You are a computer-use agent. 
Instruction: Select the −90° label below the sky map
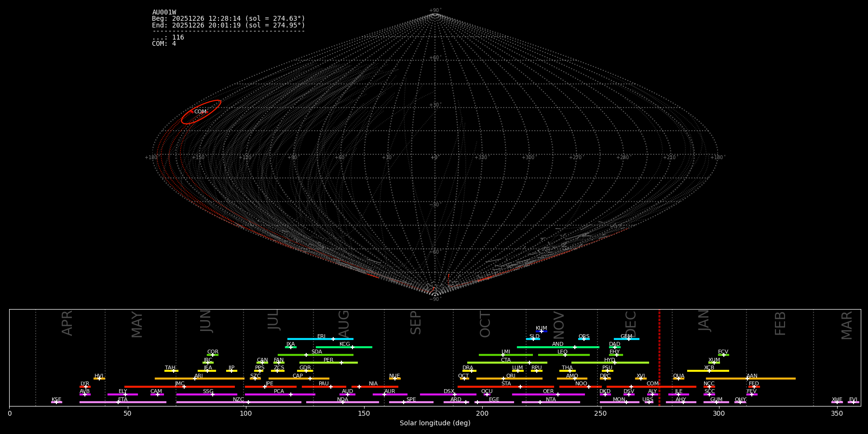tap(435, 299)
